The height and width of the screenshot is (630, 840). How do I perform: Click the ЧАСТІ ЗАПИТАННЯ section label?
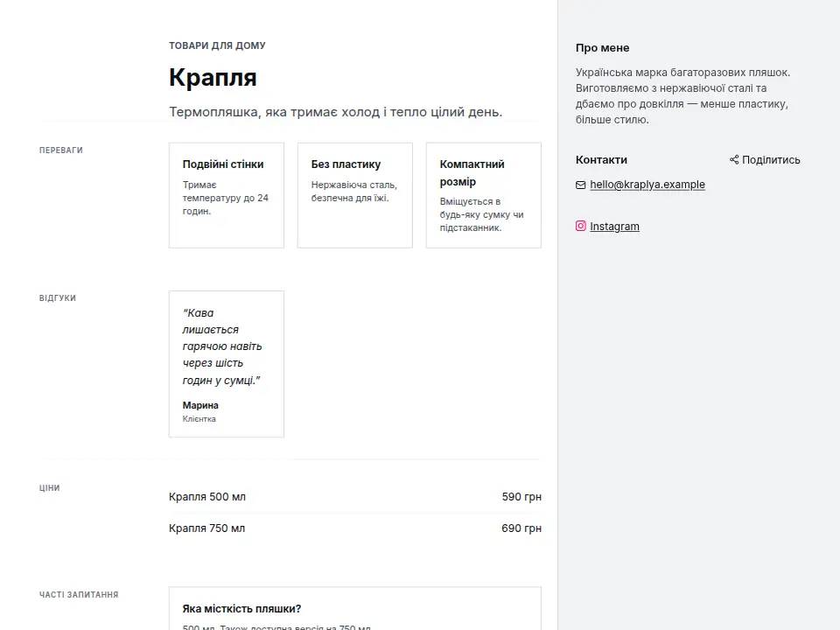pos(79,595)
